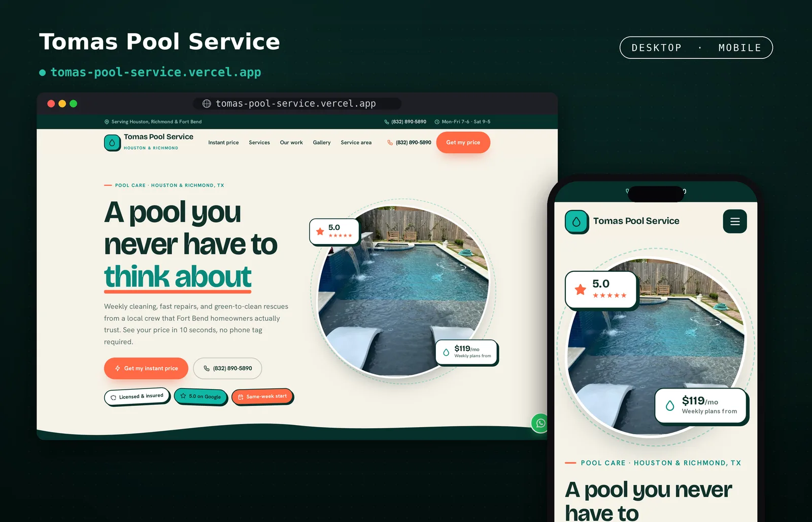This screenshot has height=522, width=812.
Task: Tap the mobile 5.0 rating card
Action: coord(601,290)
